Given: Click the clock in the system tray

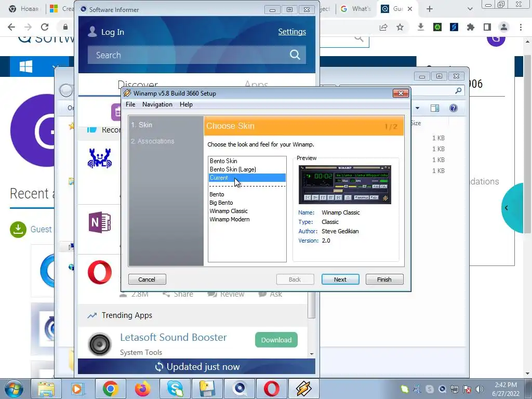Looking at the screenshot, I should (x=506, y=389).
